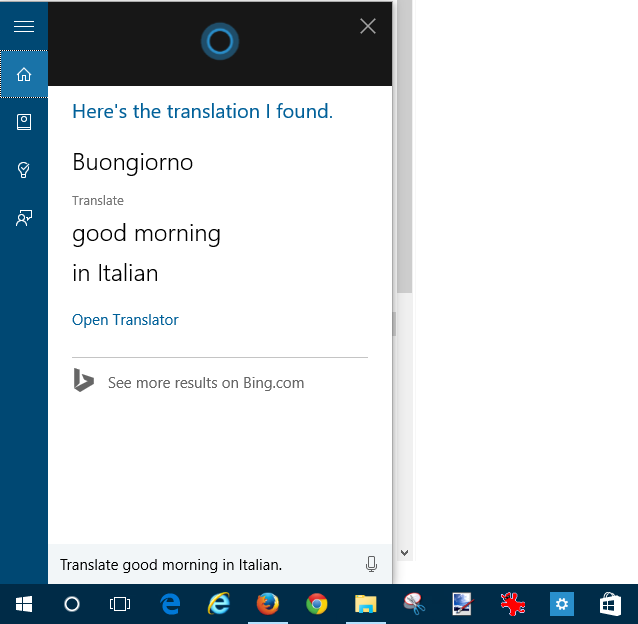Image resolution: width=638 pixels, height=624 pixels.
Task: Click the microphone in search box
Action: (371, 565)
